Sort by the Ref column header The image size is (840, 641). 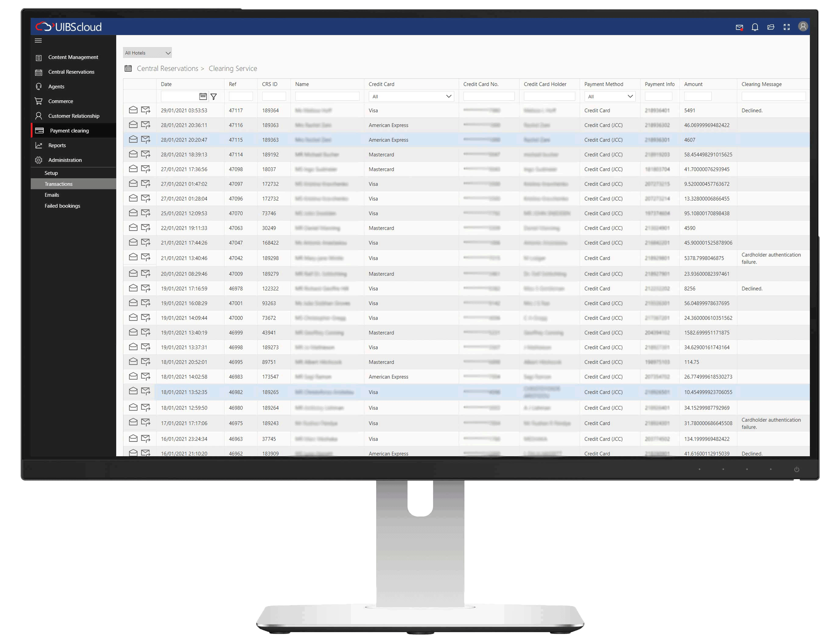[232, 84]
